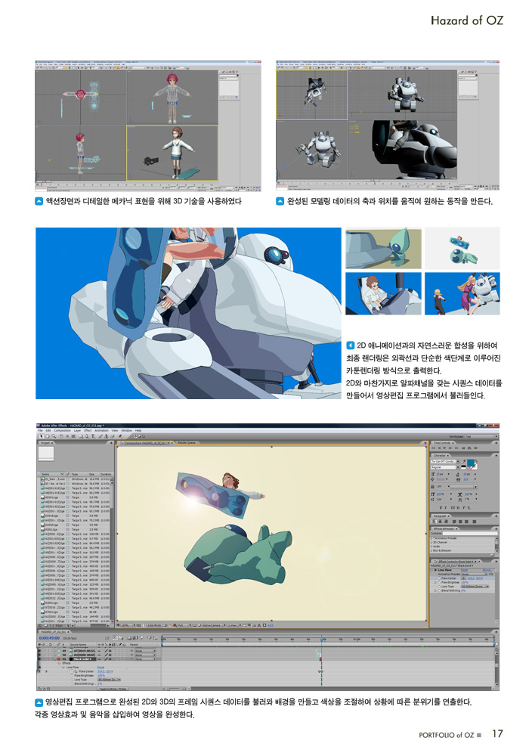Open the Active Camera view dropdown
Viewport: 532px width, 756px height.
click(x=214, y=625)
